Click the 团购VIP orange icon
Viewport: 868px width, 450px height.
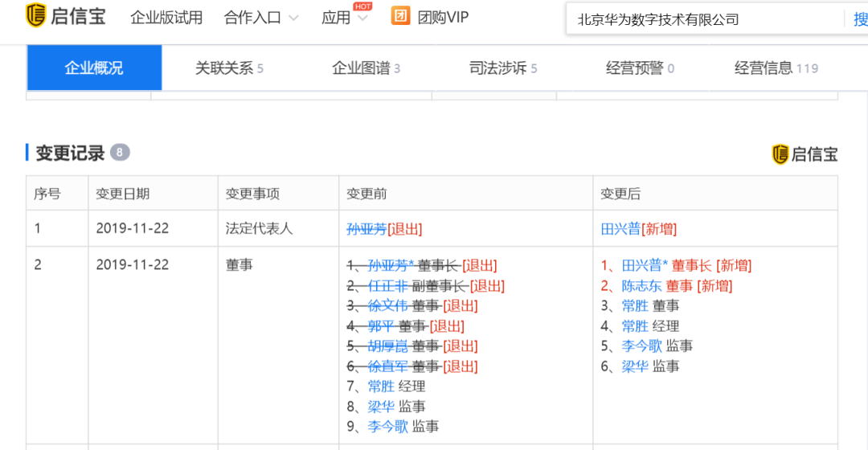pyautogui.click(x=400, y=15)
